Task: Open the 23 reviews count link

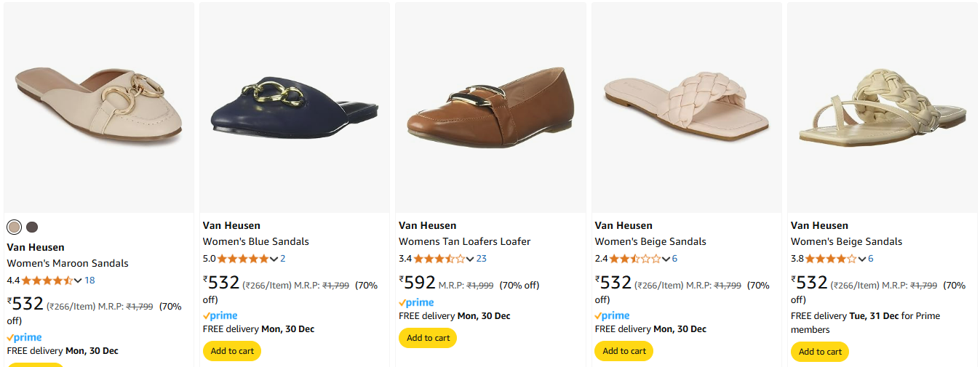Action: (x=482, y=259)
